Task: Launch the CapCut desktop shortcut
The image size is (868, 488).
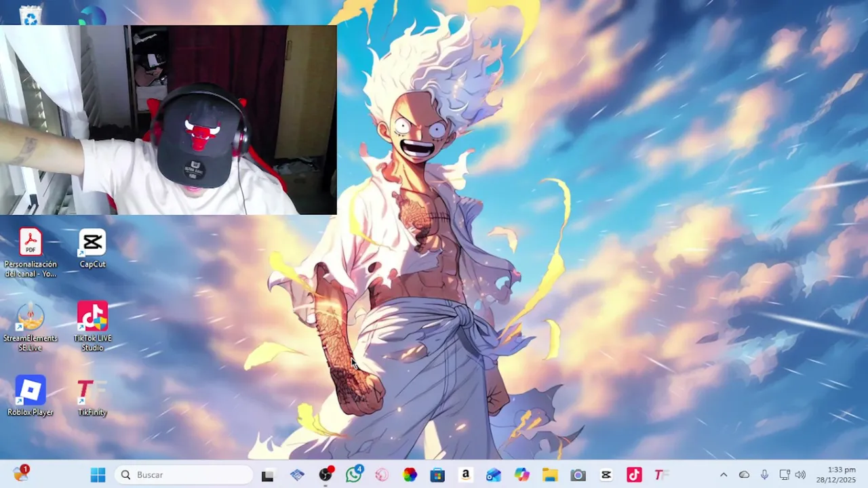Action: point(92,249)
